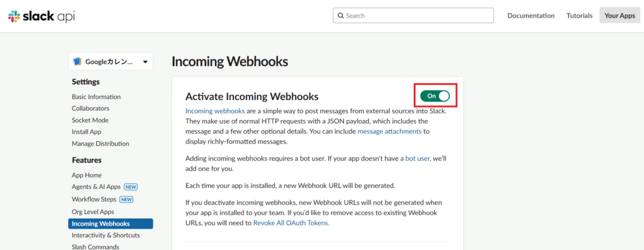The height and width of the screenshot is (250, 644).
Task: Select Interactivity & Shortcuts in the sidebar
Action: click(x=106, y=236)
